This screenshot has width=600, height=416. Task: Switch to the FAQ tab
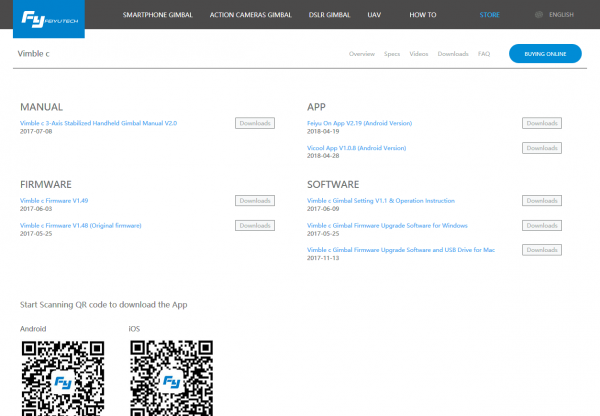(x=484, y=54)
